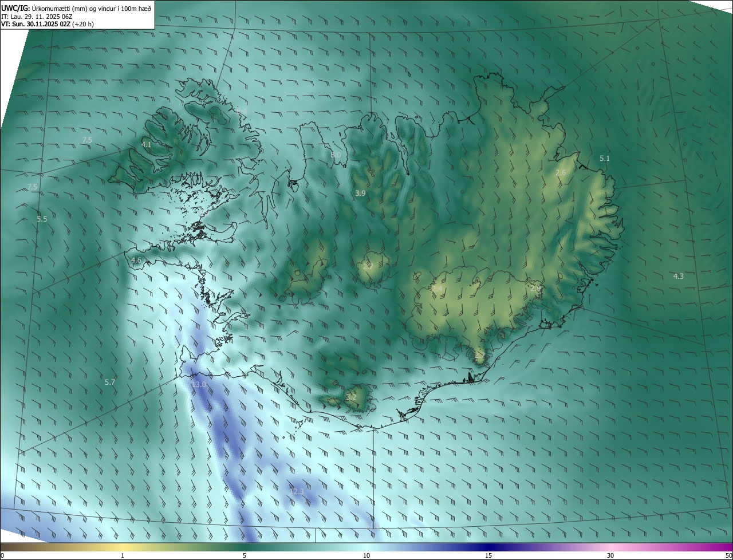The width and height of the screenshot is (733, 560).
Task: Click the 4.1 value over the Westfjords
Action: point(147,145)
